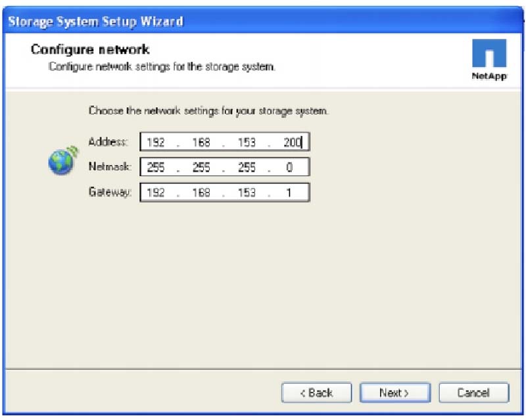Click the Storage System Setup Wizard title
The width and height of the screenshot is (526, 420).
point(95,22)
